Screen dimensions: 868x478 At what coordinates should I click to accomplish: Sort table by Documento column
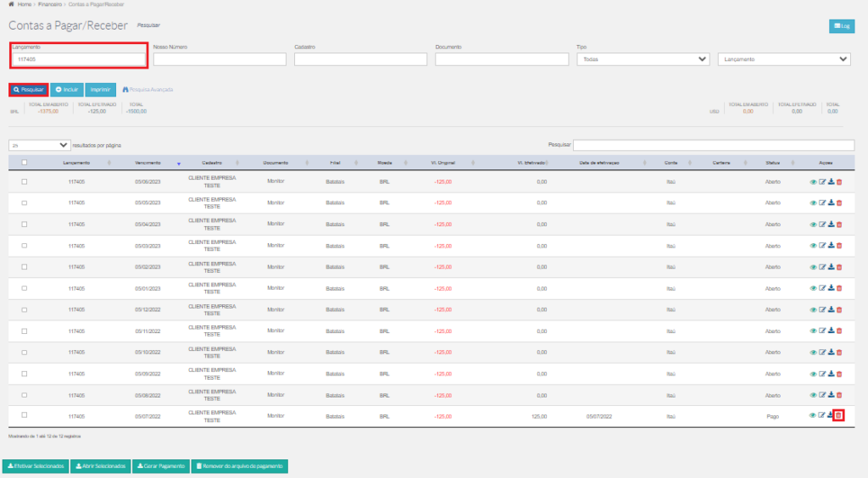[x=275, y=163]
